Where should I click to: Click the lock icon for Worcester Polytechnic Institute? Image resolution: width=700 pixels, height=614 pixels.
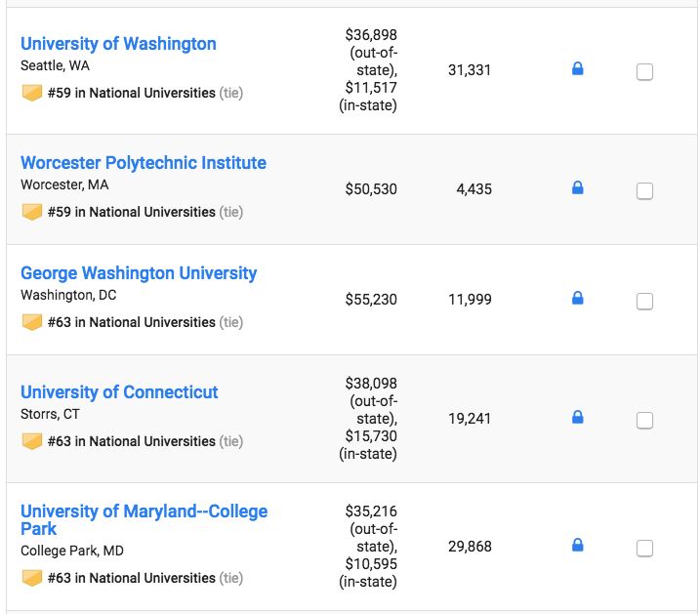pos(577,188)
